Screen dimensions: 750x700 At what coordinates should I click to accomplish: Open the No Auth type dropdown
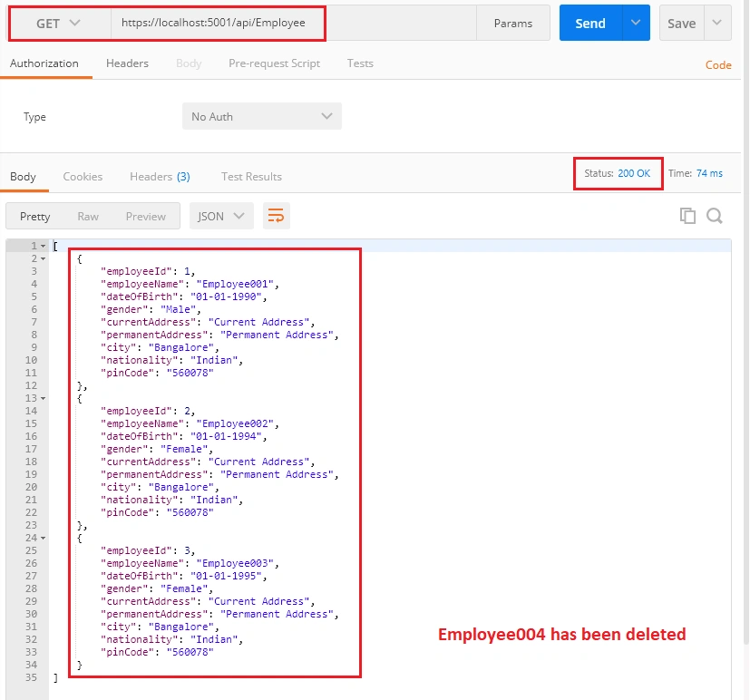(262, 116)
